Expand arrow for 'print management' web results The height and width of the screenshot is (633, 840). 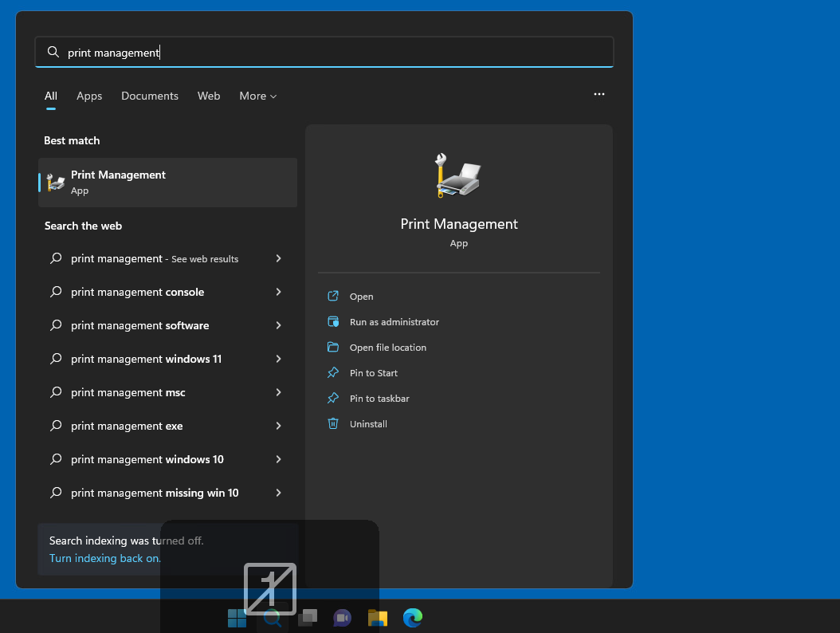click(279, 259)
